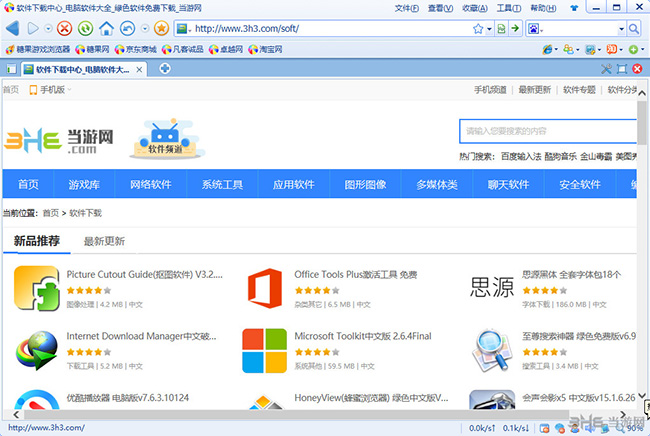
Task: Expand the green plus icon dropdown arrow
Action: coord(642,50)
